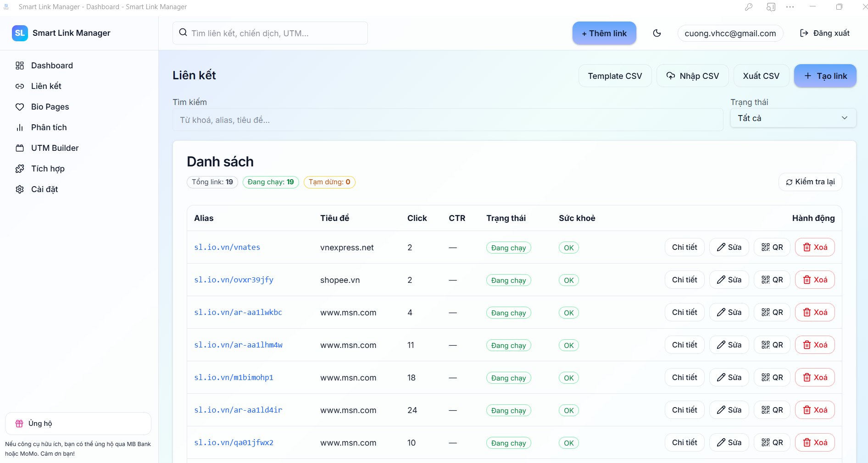Screen dimensions: 868x463
Task: Delete the ar-aa1lhm4w link with Xoá
Action: coord(815,345)
